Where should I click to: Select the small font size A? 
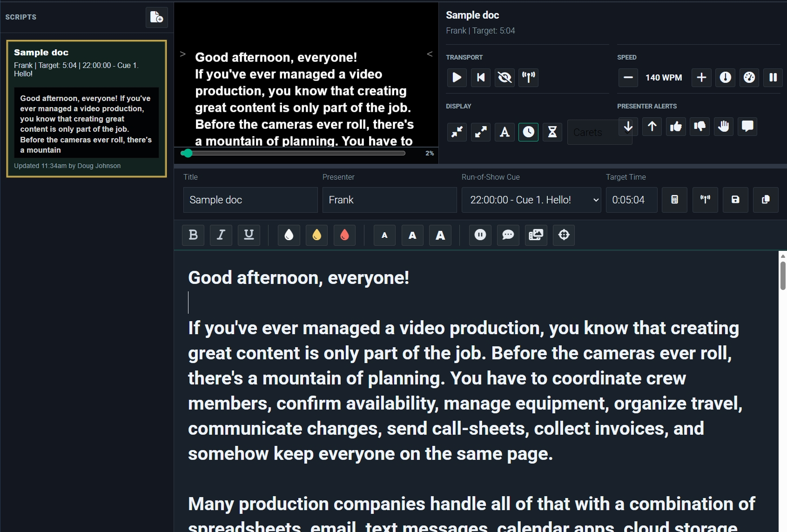point(384,235)
